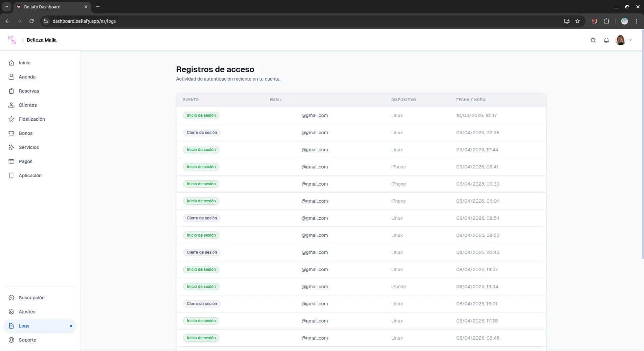644x351 pixels.
Task: Open Chrome's three-dot menu
Action: pos(636,21)
